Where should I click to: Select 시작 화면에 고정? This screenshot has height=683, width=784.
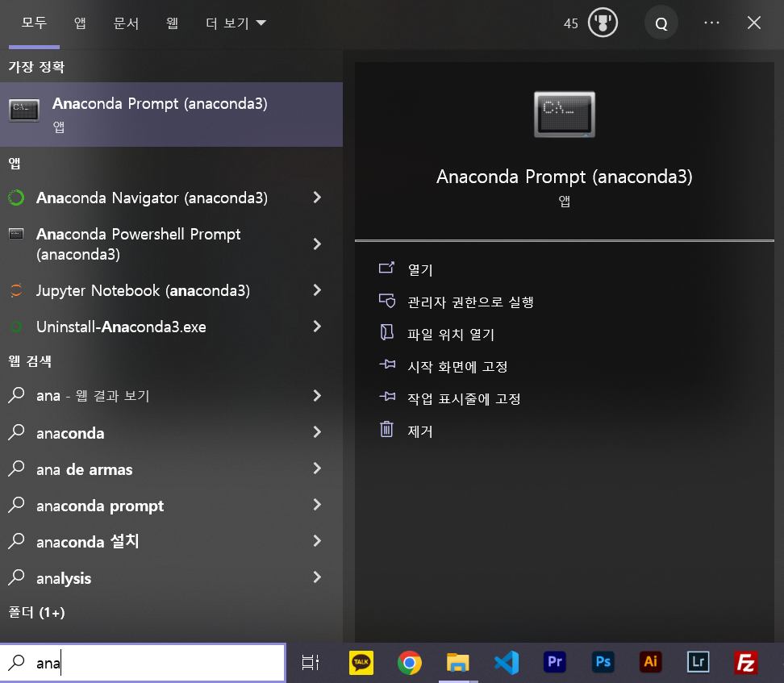click(x=457, y=367)
